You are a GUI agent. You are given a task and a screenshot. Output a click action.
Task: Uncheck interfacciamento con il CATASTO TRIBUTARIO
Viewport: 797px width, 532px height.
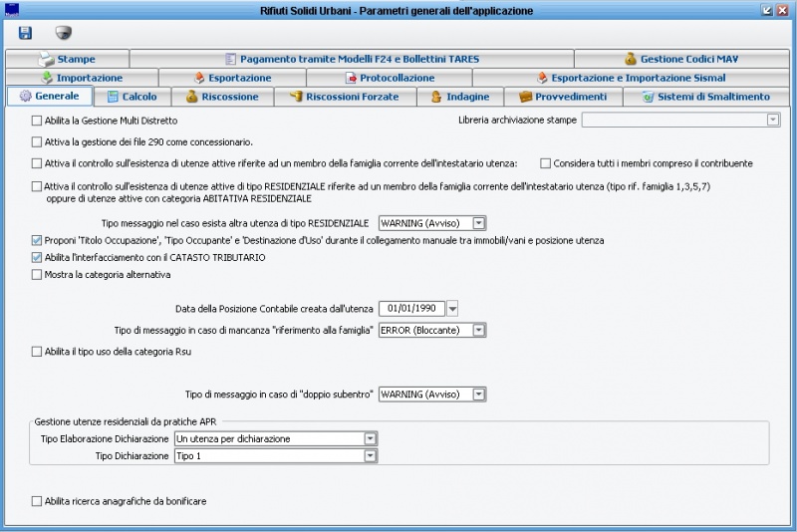click(x=37, y=258)
